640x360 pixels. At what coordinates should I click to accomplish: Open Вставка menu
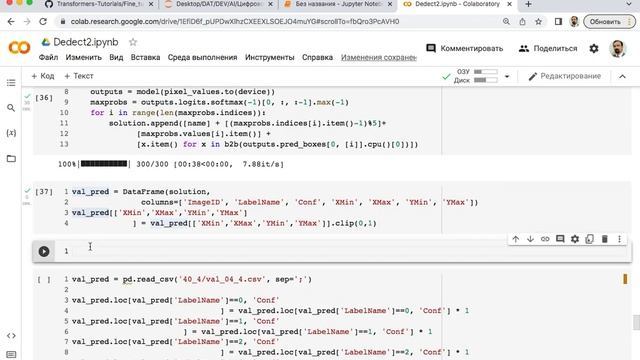pyautogui.click(x=145, y=58)
